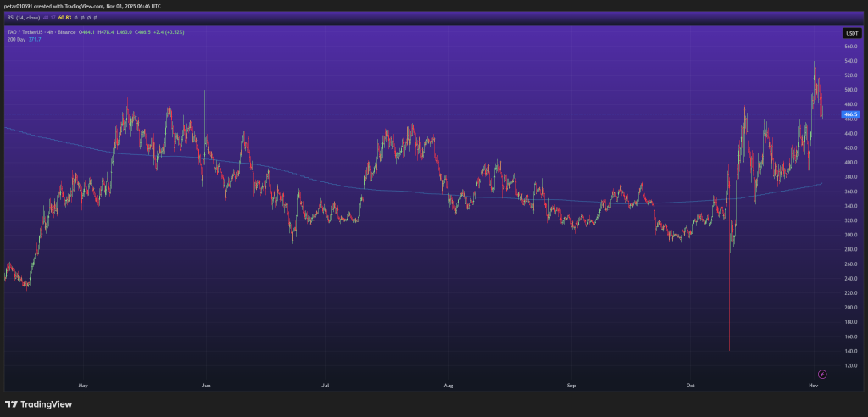Click the 300.0 level on price scale
The width and height of the screenshot is (868, 417).
point(850,235)
